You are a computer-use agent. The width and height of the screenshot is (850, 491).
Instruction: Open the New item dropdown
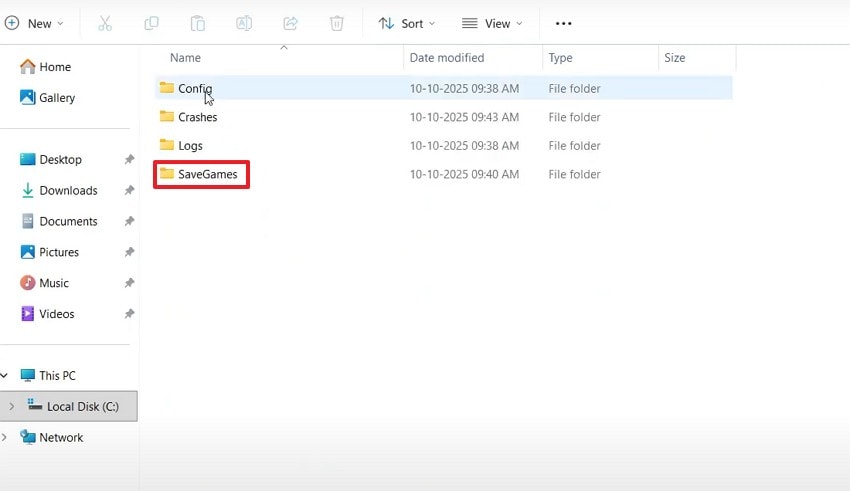point(34,23)
